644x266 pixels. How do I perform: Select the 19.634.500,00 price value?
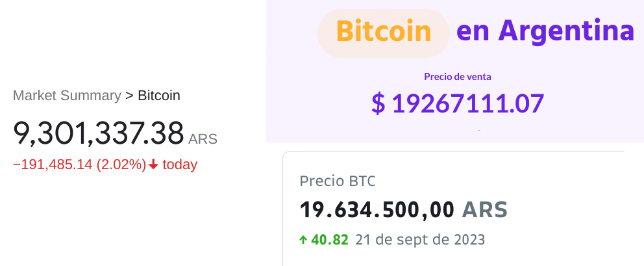(x=377, y=210)
